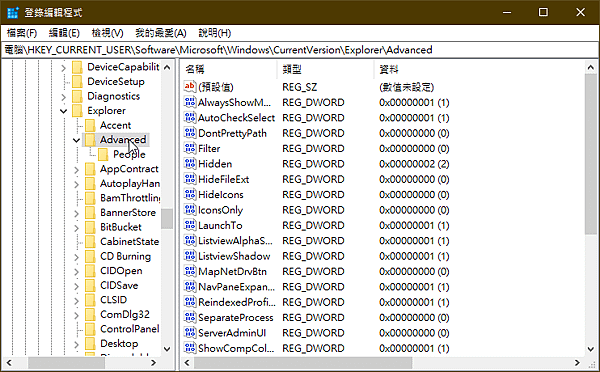Select the ListviewAlphaS... DWORD icon
The width and height of the screenshot is (600, 372).
click(x=190, y=240)
